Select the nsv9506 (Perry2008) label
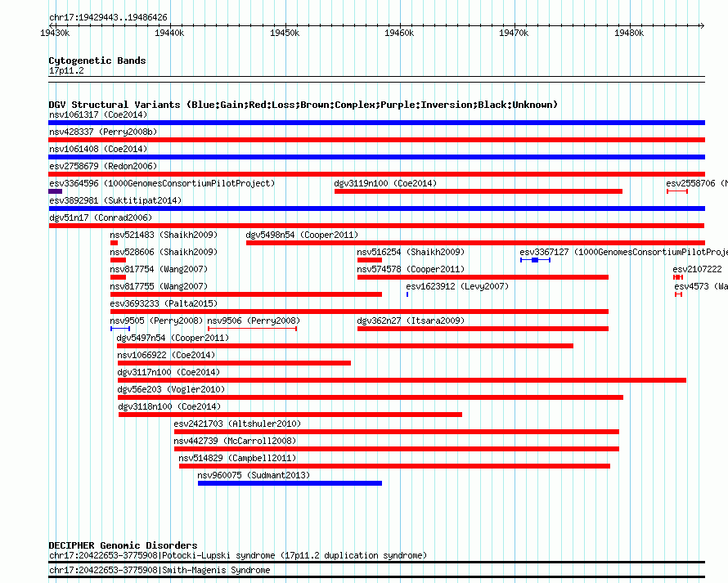This screenshot has width=728, height=583. [x=254, y=321]
